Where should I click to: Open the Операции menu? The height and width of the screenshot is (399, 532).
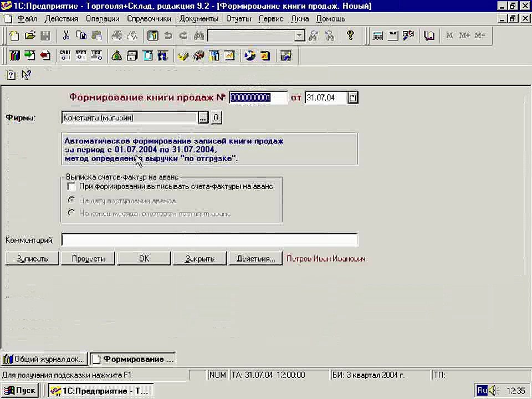[103, 19]
